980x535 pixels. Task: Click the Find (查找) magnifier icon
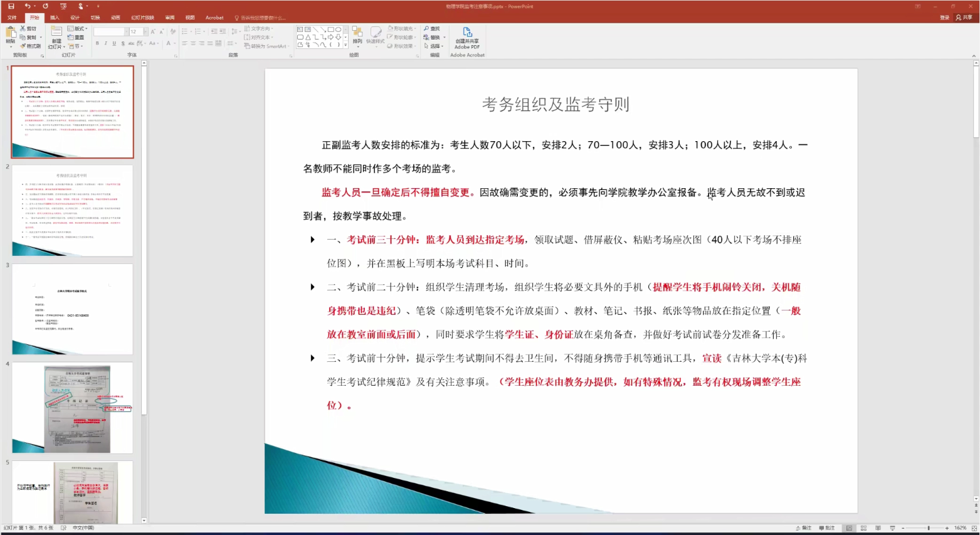pos(427,29)
